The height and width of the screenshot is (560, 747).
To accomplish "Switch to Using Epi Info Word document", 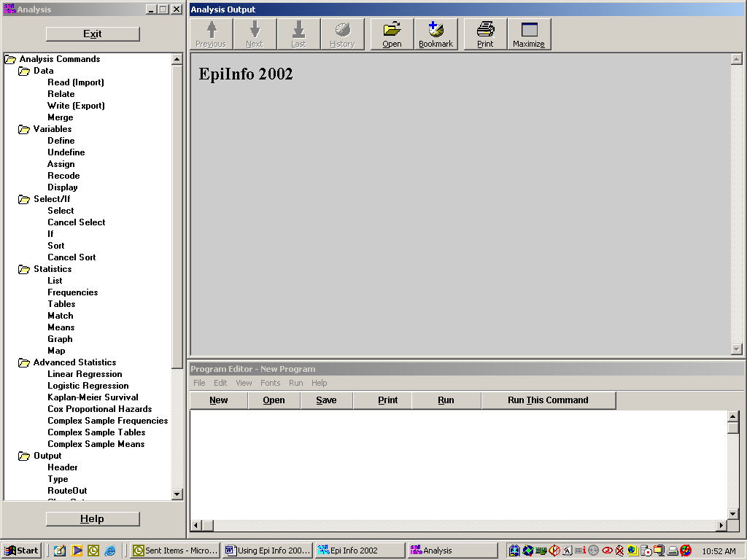I will (x=268, y=551).
